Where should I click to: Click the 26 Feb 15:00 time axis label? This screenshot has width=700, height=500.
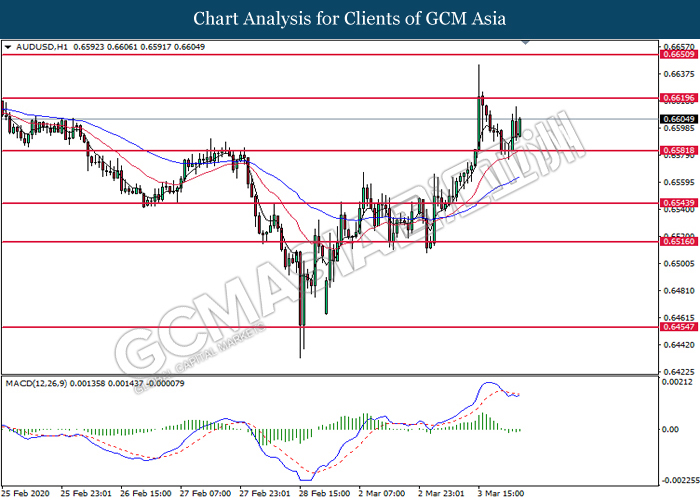146,493
